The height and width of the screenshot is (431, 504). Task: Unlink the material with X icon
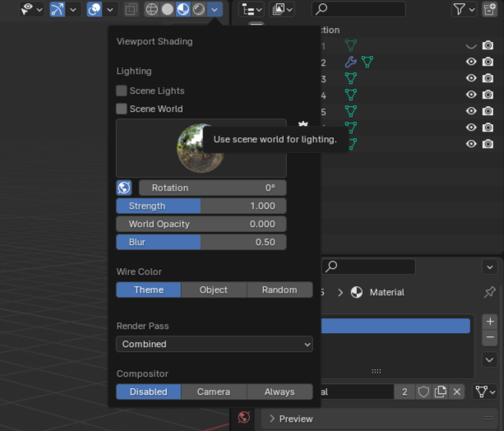457,392
